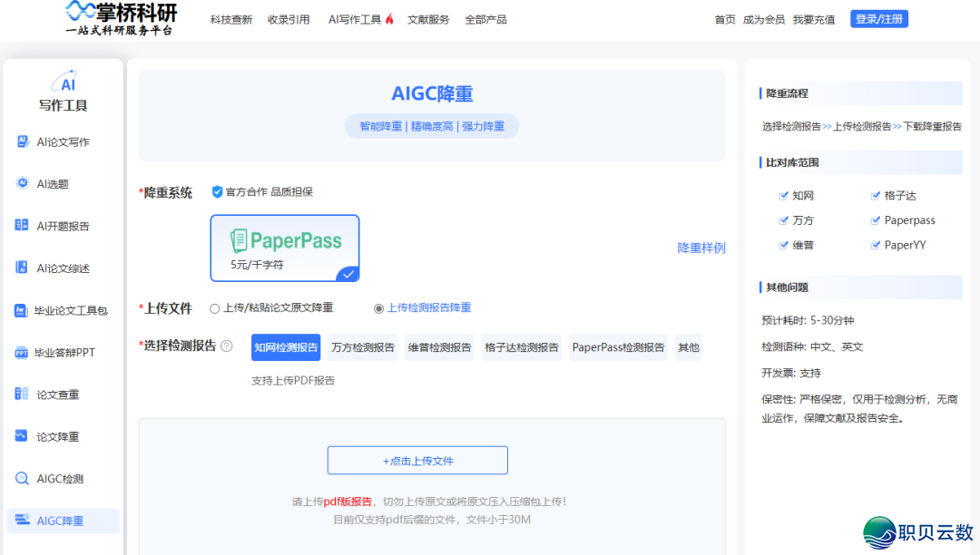
Task: Click the 智能降重 | 精确度高 | 强力降重 banner pill
Action: pyautogui.click(x=432, y=126)
